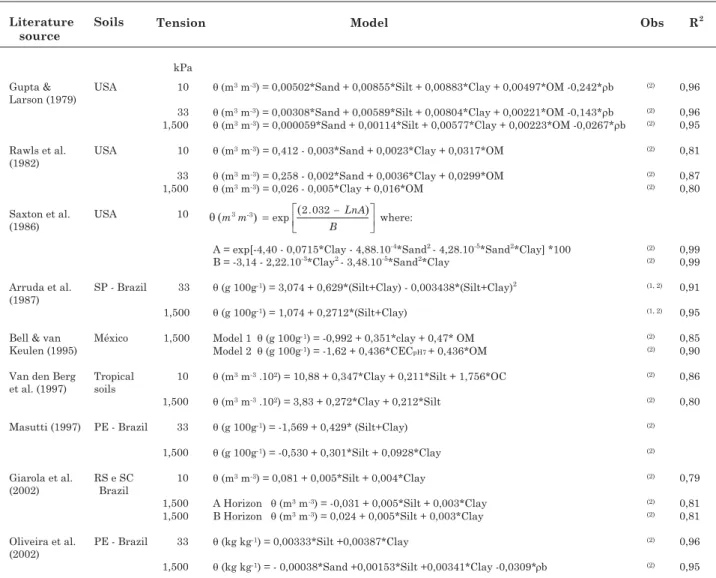Click Gupta & Larson 10 kPa model equation
This screenshot has height=578, width=716.
(x=413, y=87)
